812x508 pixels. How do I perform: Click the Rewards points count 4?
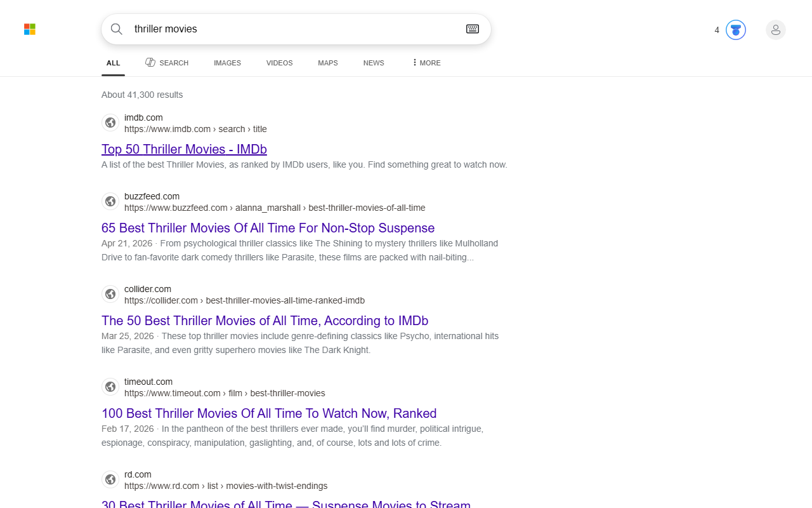pyautogui.click(x=717, y=30)
